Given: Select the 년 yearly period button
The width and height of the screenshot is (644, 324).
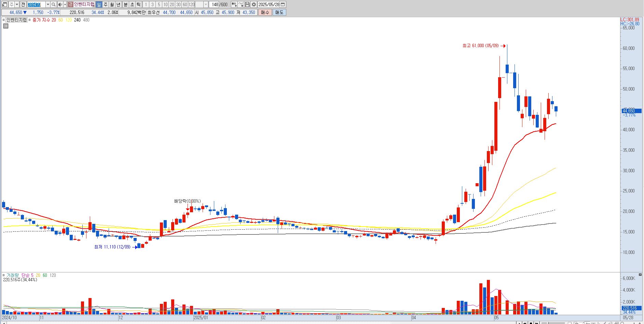Looking at the screenshot, I should click(118, 4).
